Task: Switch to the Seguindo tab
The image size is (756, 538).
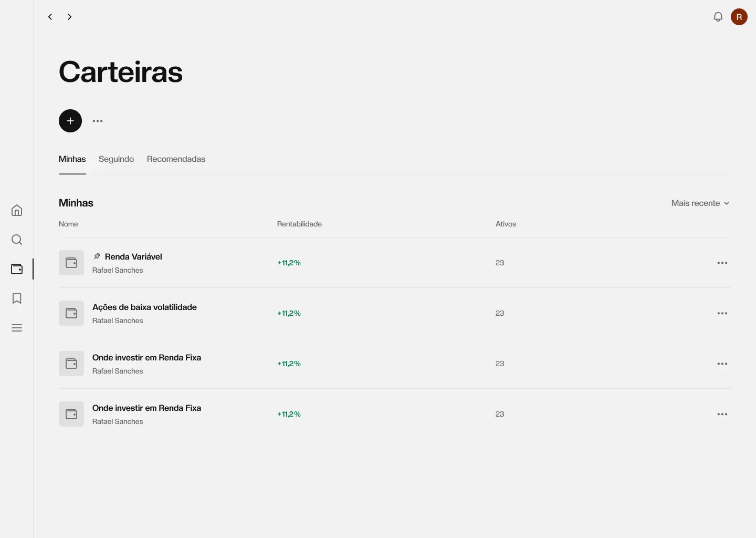Action: [116, 159]
